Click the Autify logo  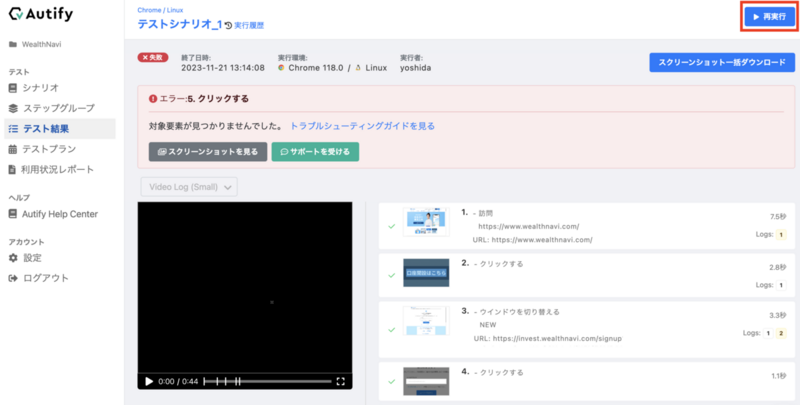tap(41, 14)
